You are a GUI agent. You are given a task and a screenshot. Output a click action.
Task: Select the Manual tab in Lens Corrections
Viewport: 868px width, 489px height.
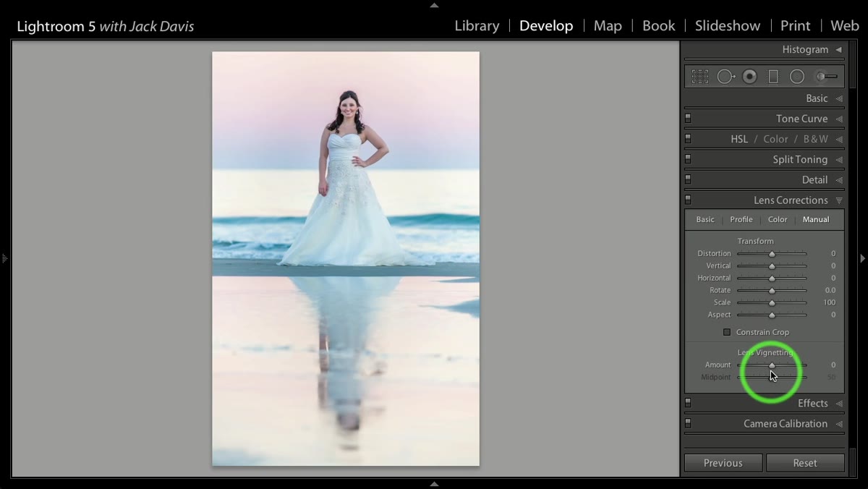pyautogui.click(x=816, y=219)
